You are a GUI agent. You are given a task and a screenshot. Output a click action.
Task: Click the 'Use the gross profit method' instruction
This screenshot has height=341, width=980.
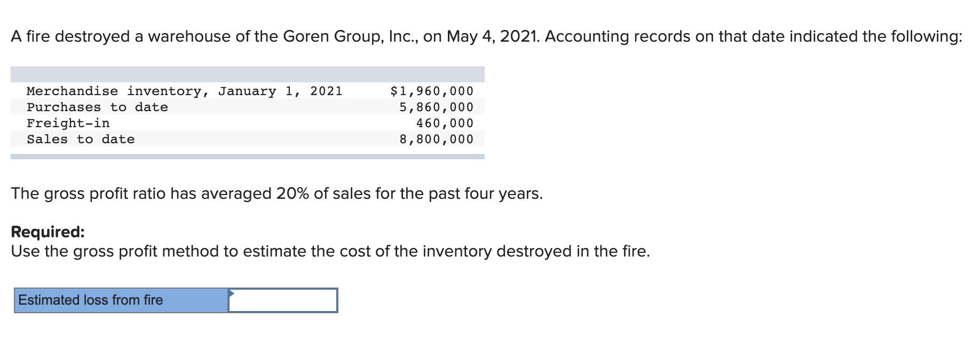(330, 251)
